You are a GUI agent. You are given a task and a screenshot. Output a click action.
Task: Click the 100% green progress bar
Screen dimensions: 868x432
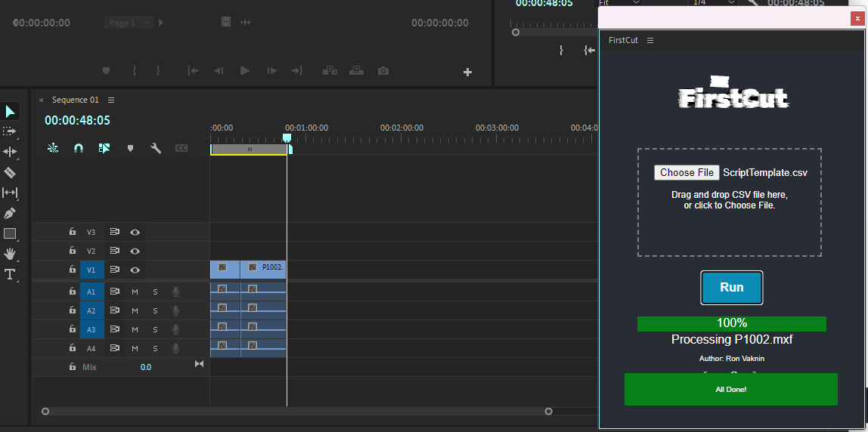(x=731, y=324)
